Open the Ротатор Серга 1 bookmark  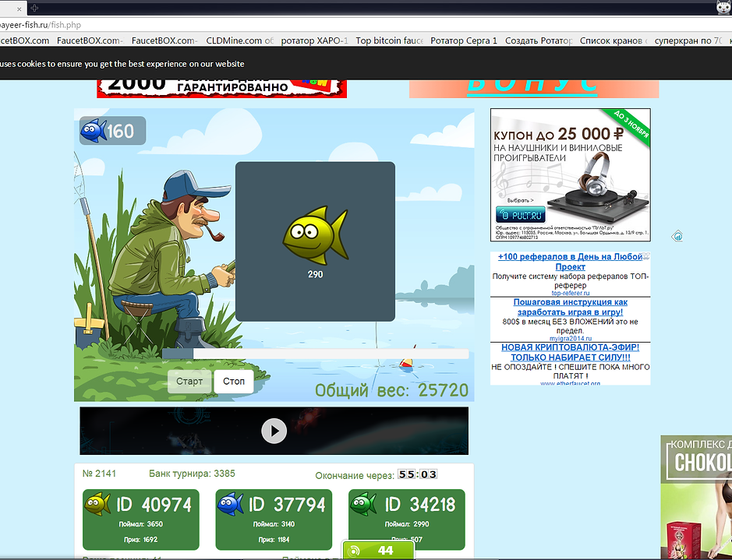click(464, 41)
